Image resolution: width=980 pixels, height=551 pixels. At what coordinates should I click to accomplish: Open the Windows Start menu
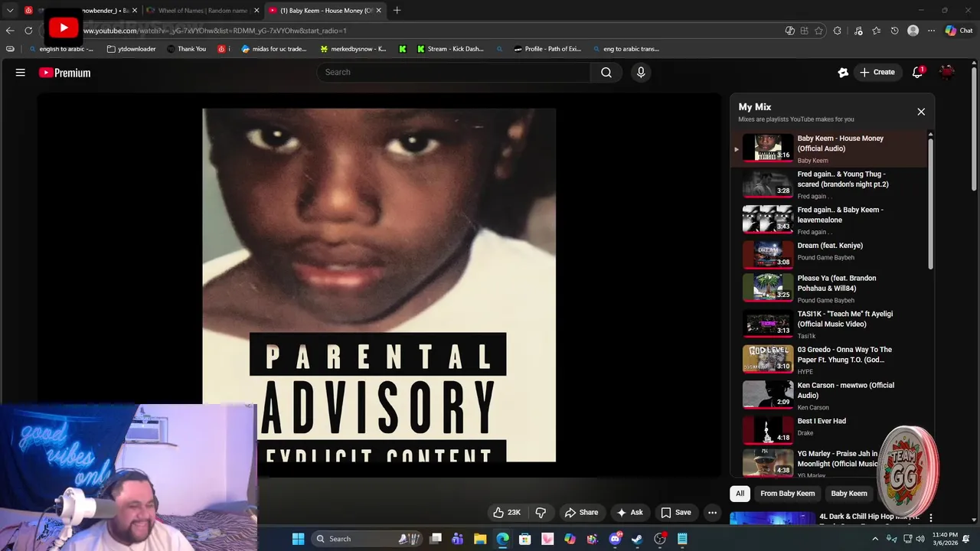[x=298, y=539]
